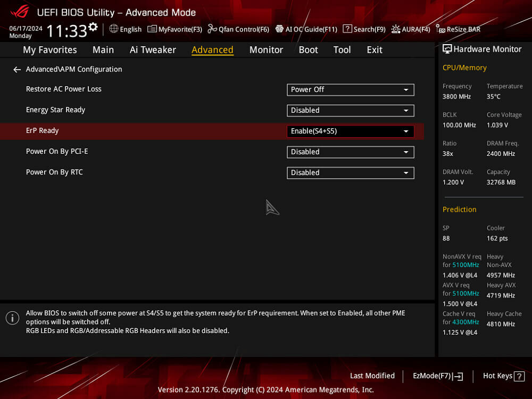Select the Advanced tab
Viewport: 532px width, 399px height.
[212, 50]
